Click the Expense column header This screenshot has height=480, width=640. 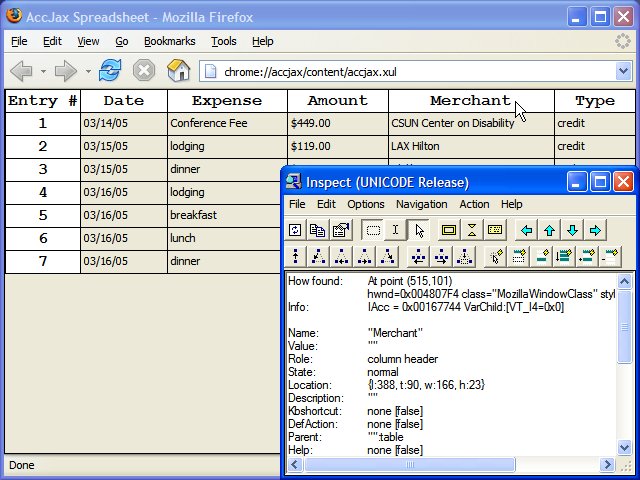(226, 101)
